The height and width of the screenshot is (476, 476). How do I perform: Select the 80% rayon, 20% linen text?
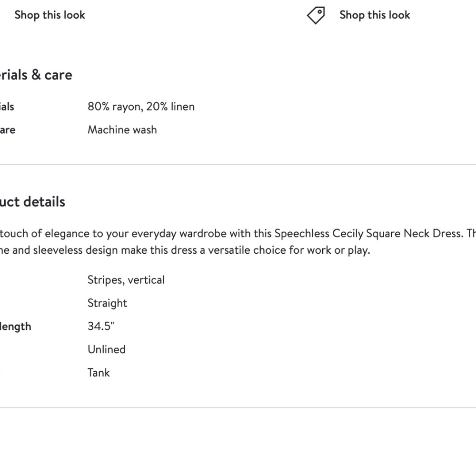(141, 106)
